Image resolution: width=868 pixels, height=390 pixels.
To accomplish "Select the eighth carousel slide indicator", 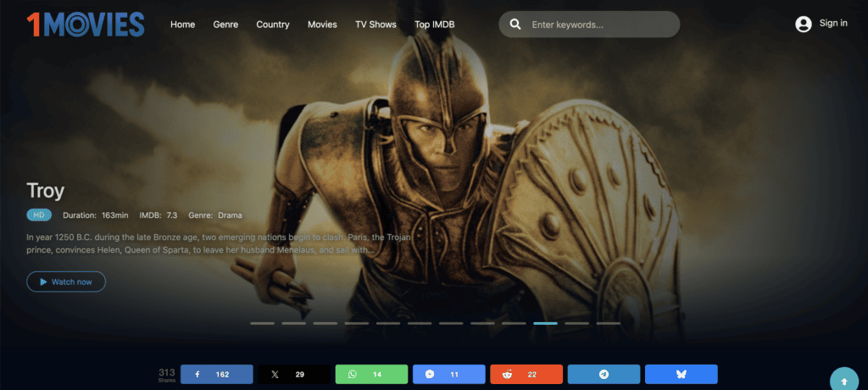I will (x=482, y=323).
